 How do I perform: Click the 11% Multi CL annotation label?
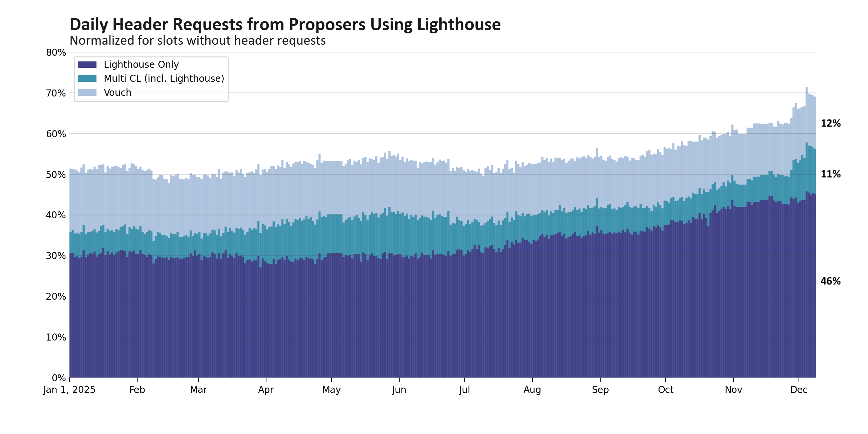pos(830,174)
